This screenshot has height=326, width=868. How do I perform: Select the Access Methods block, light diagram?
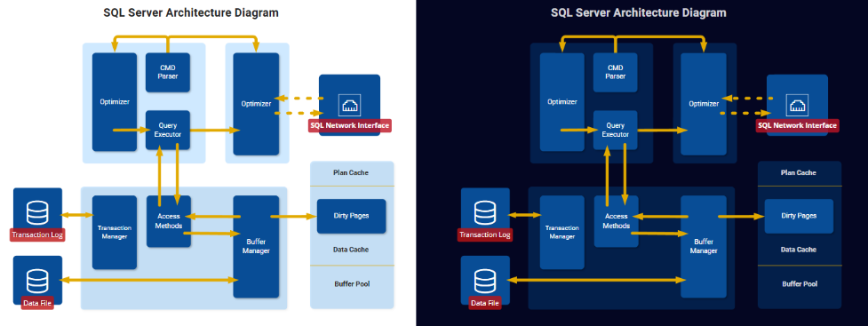point(169,221)
